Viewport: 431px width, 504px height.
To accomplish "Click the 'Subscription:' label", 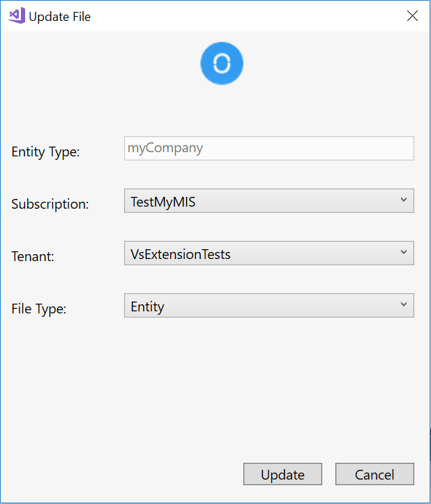I will [x=50, y=204].
